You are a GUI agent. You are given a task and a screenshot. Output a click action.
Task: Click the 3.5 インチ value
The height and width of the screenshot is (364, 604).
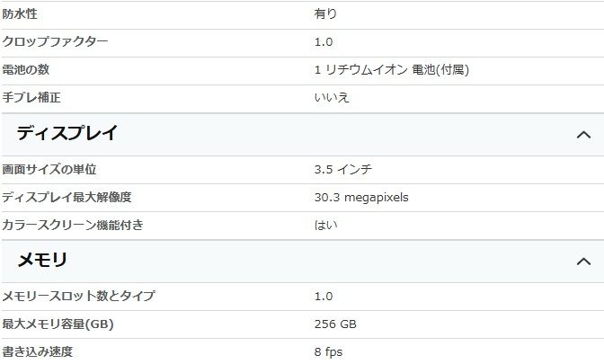[x=343, y=170]
